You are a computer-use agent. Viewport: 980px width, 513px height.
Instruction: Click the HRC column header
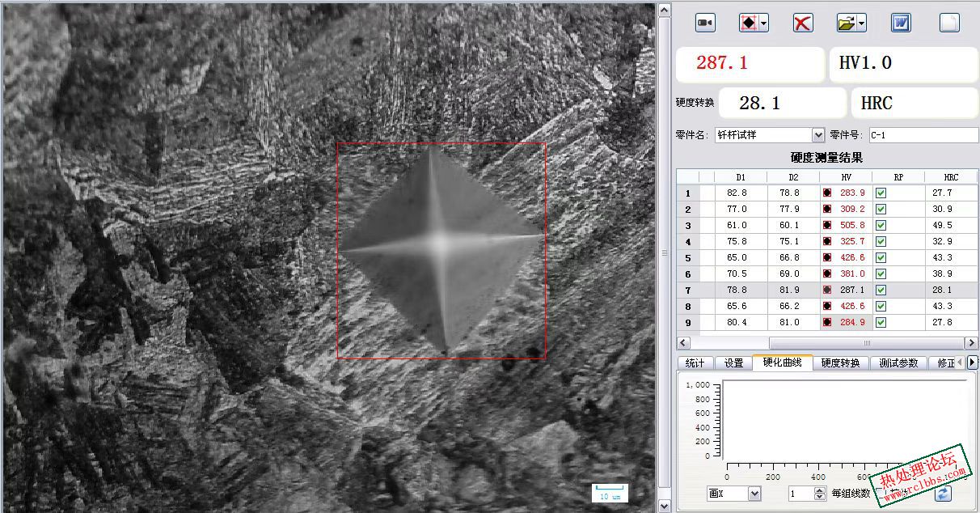pyautogui.click(x=951, y=176)
